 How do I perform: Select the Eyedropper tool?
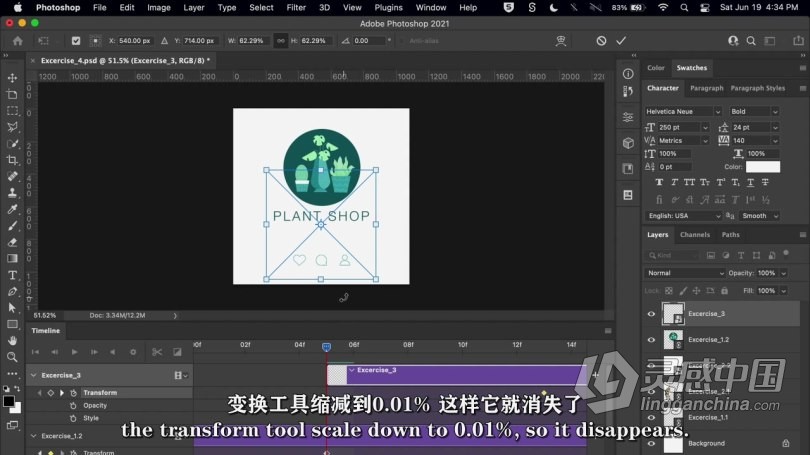[12, 209]
